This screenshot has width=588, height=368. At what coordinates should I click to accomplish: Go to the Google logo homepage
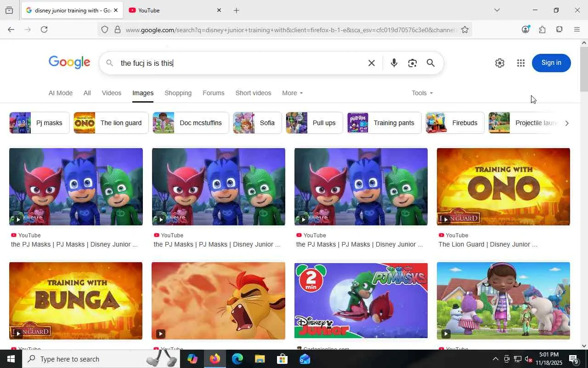(x=69, y=63)
